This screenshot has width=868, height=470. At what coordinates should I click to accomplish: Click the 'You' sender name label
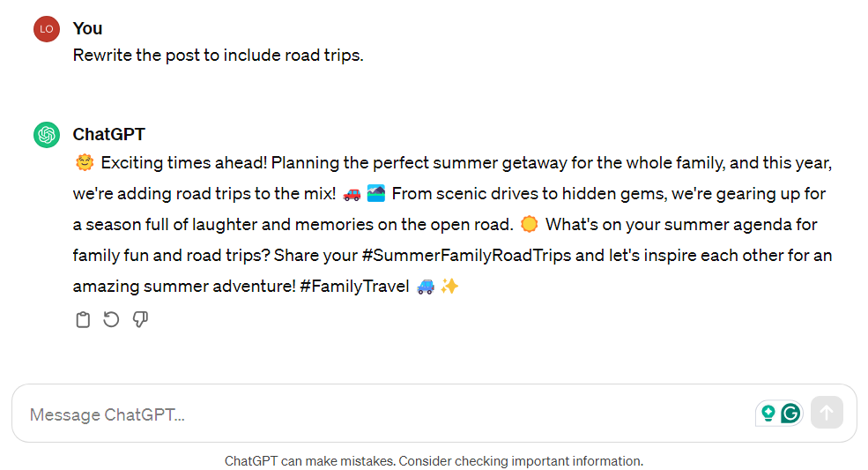87,28
